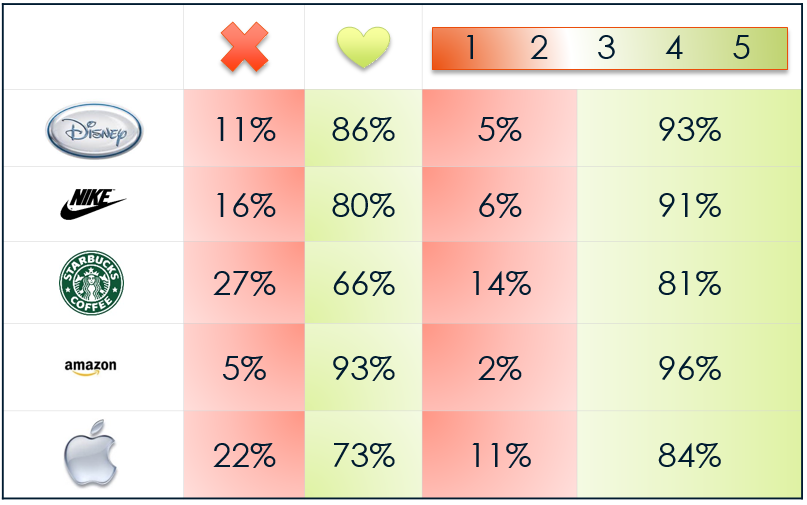Viewport: 807px width, 505px height.
Task: Click the Nike 16% cell
Action: tap(244, 204)
